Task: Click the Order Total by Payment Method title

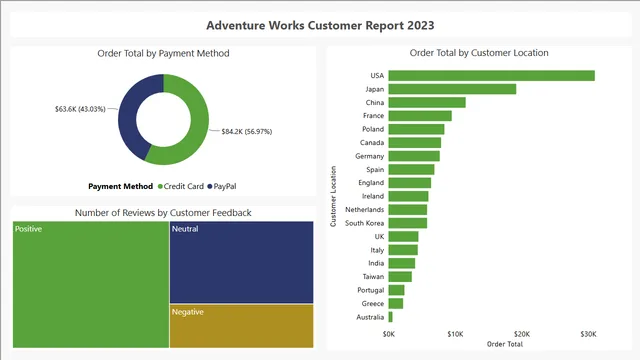Action: (163, 53)
